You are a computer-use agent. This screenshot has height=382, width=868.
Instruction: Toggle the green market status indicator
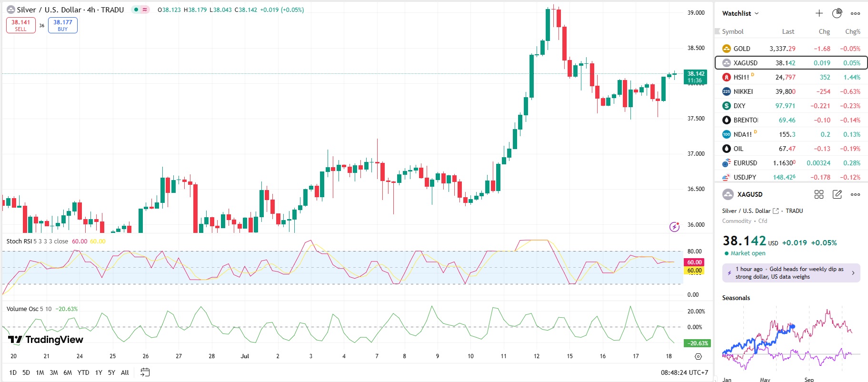pyautogui.click(x=136, y=10)
